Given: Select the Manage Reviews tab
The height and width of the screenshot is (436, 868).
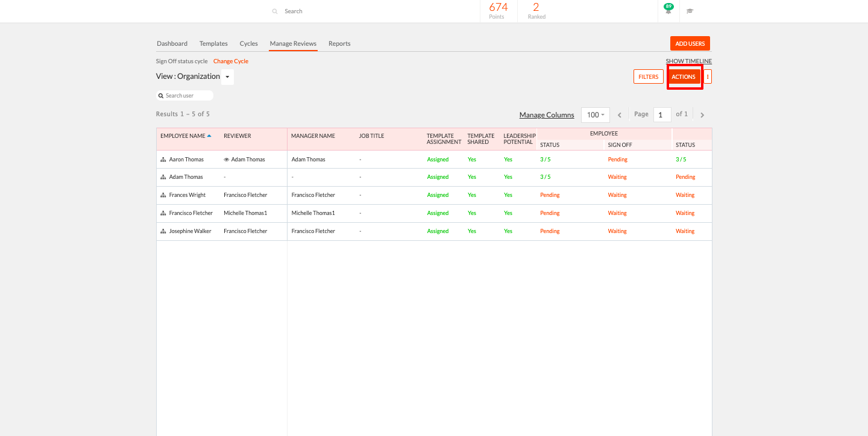Looking at the screenshot, I should [293, 43].
